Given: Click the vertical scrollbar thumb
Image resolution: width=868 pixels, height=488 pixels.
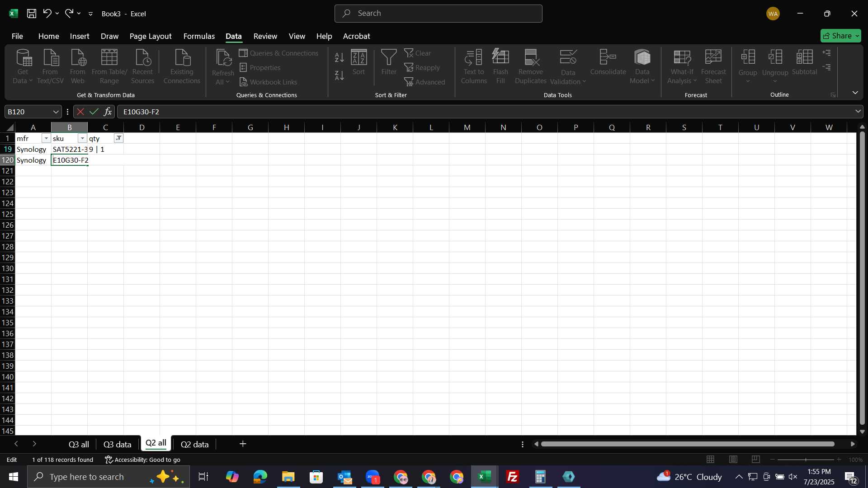Looking at the screenshot, I should [862, 278].
